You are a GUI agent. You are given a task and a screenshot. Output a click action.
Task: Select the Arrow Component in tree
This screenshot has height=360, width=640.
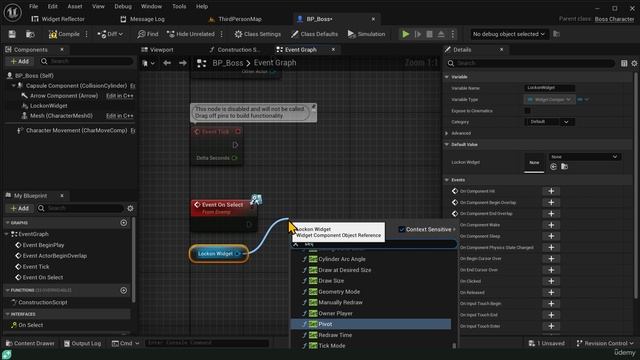tap(64, 96)
